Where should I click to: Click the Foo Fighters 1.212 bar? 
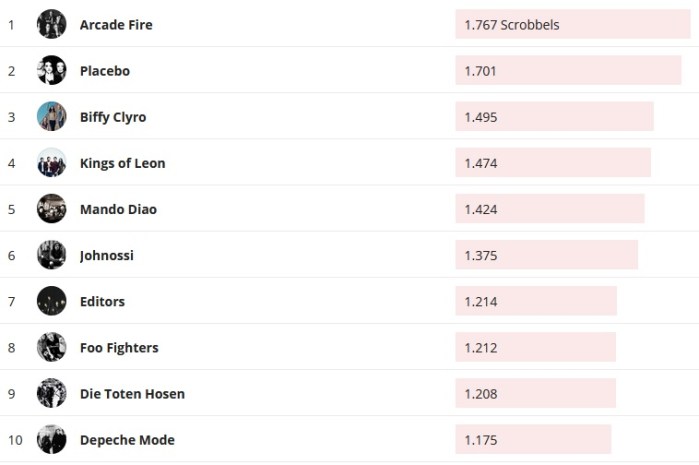[535, 348]
